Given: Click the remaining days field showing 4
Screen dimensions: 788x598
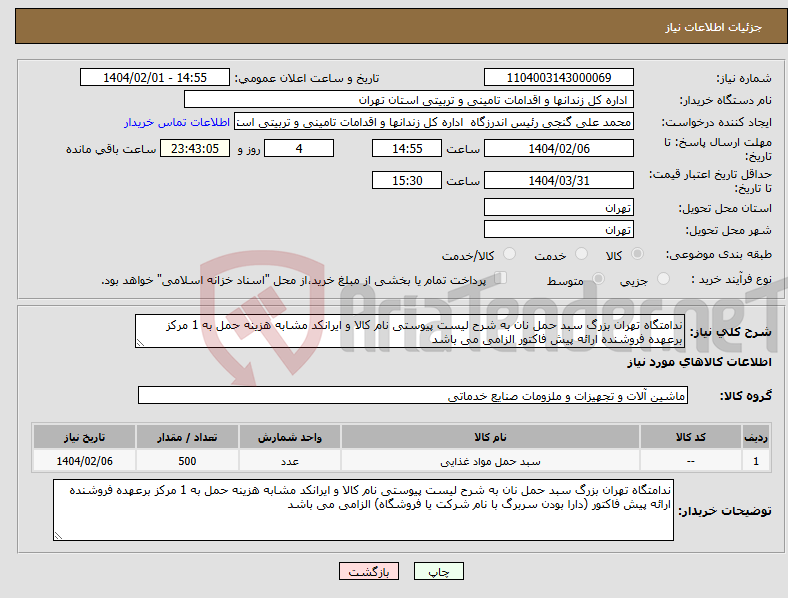Looking at the screenshot, I should tap(299, 149).
